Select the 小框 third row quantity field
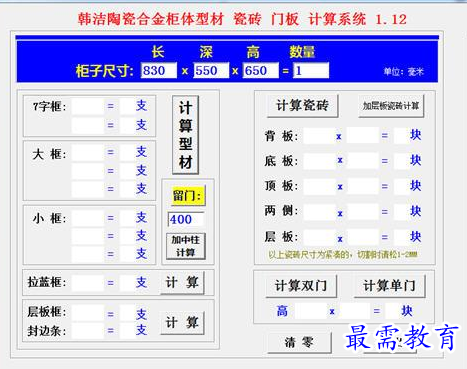The width and height of the screenshot is (467, 369). coord(127,254)
